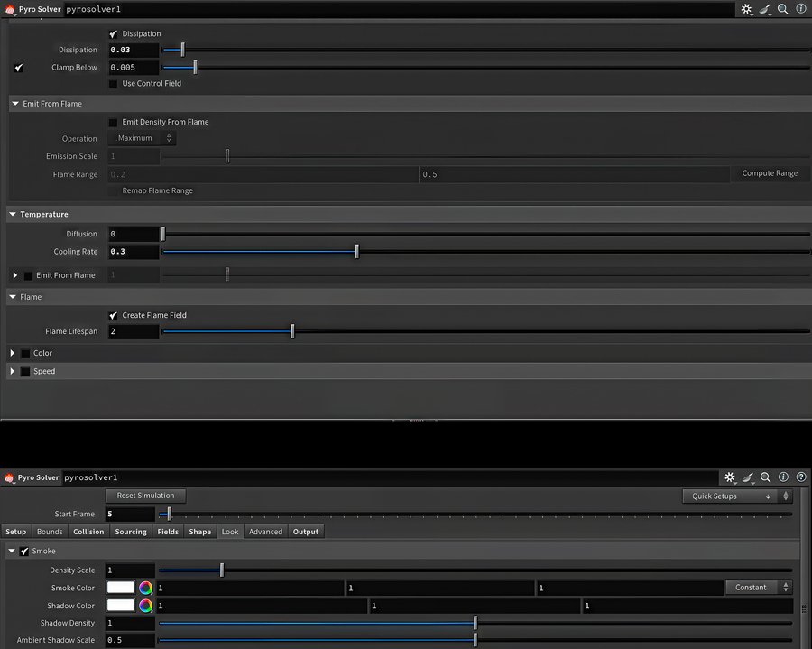Open the Quick Setups dropdown
The image size is (812, 649).
tap(737, 496)
